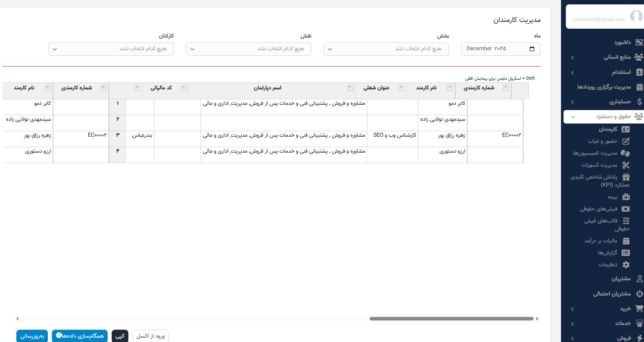Click the horizontal scrollbar thumb
This screenshot has height=342, width=644.
451,318
